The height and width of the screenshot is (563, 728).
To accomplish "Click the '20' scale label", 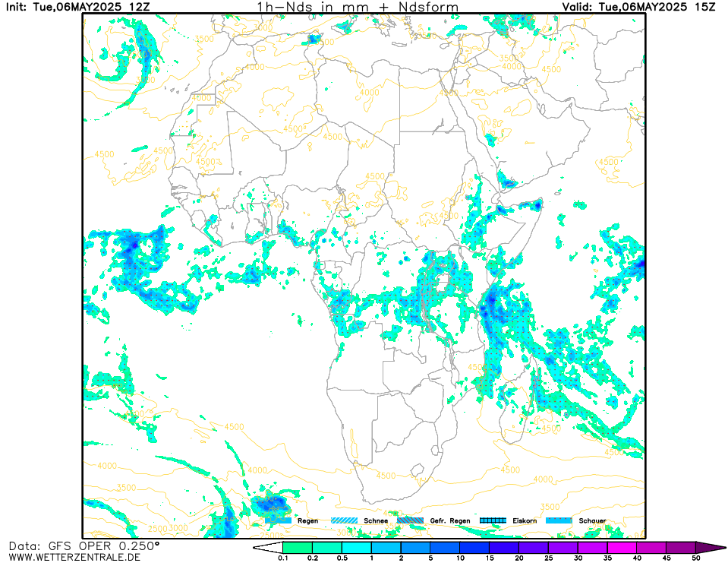I will pyautogui.click(x=518, y=558).
